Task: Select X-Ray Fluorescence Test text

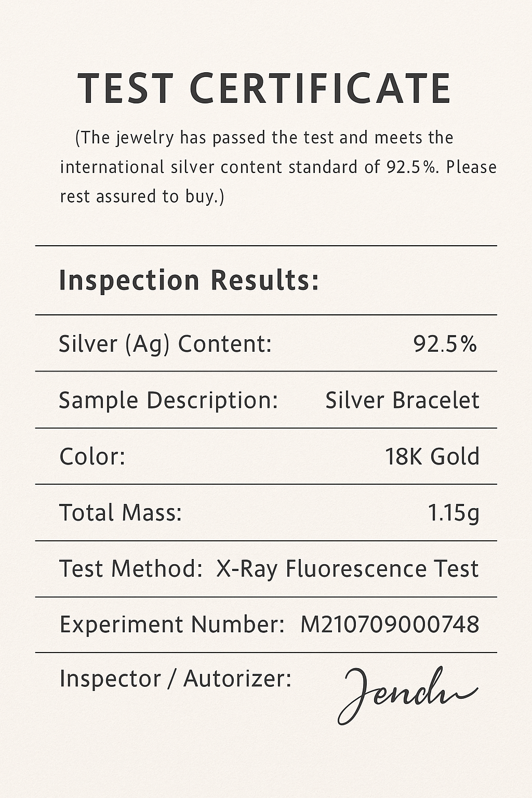Action: (347, 569)
